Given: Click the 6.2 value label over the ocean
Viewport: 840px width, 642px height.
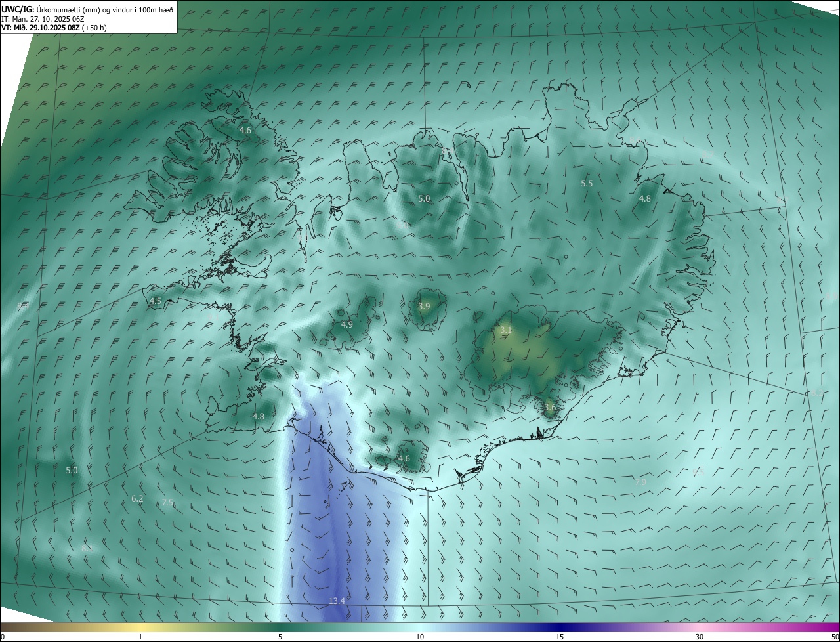Looking at the screenshot, I should [x=137, y=499].
